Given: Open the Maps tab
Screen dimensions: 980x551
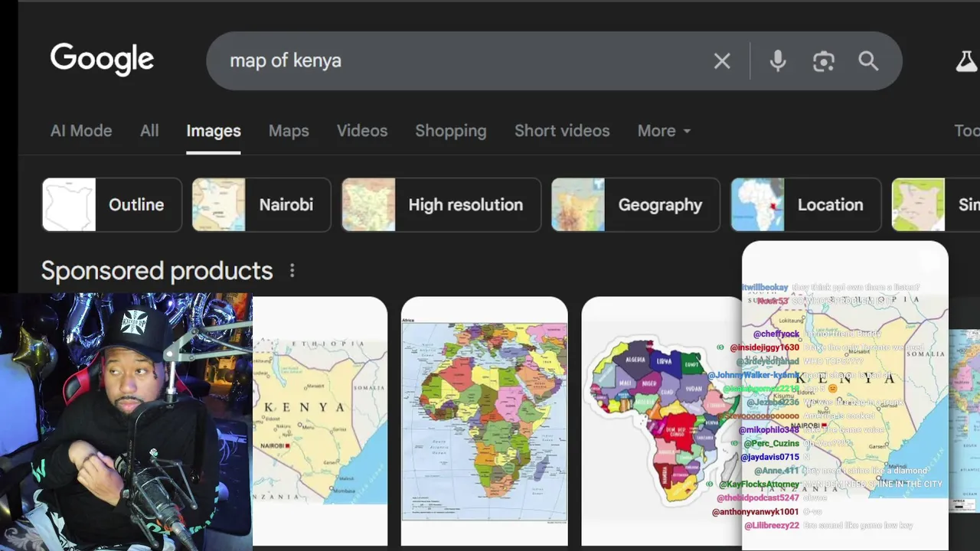Looking at the screenshot, I should [289, 131].
